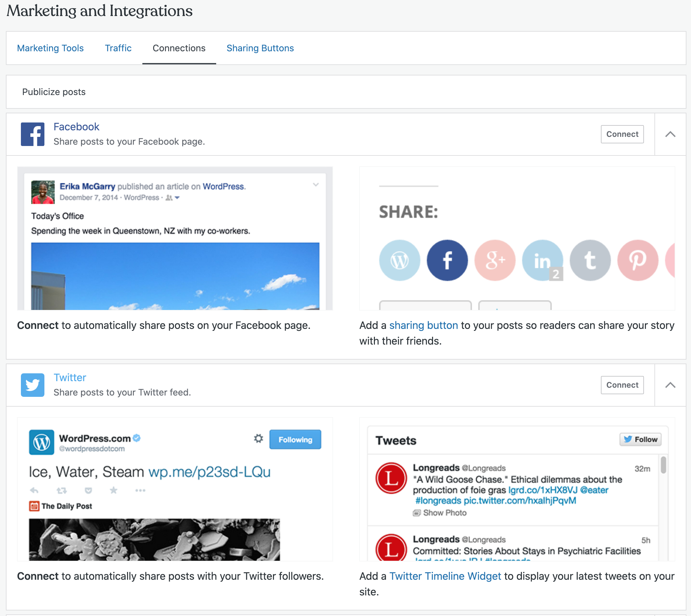This screenshot has width=691, height=616.
Task: Click the wp.me/p23sd-LQu link
Action: point(210,472)
